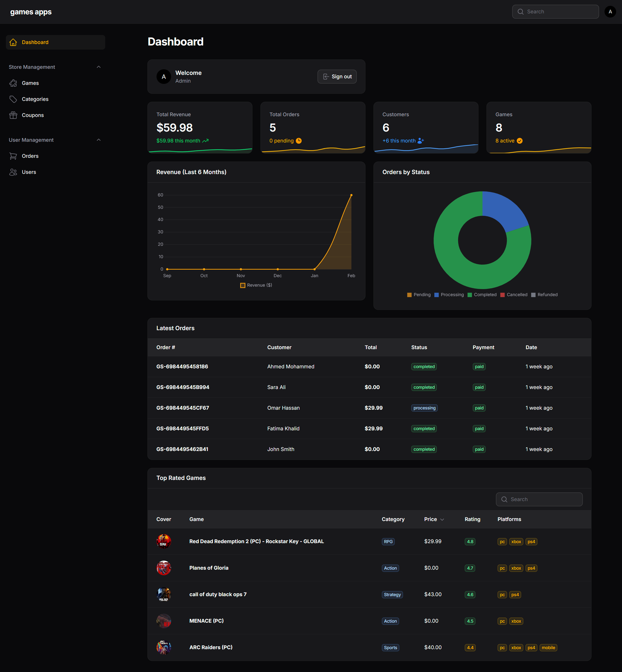Toggle the Revenue ($) chart legend
622x672 pixels.
point(256,285)
